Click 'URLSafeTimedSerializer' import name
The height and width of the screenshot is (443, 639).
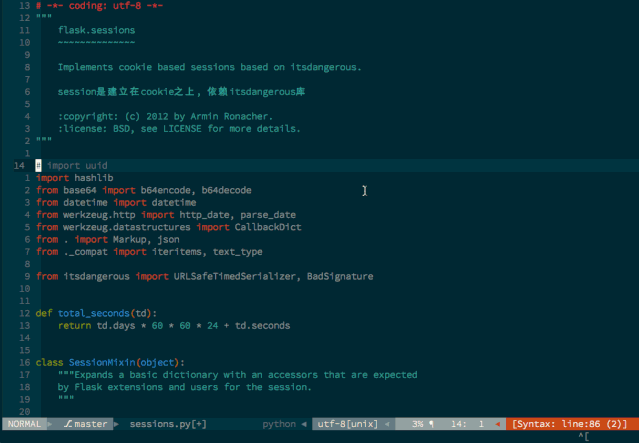point(235,276)
